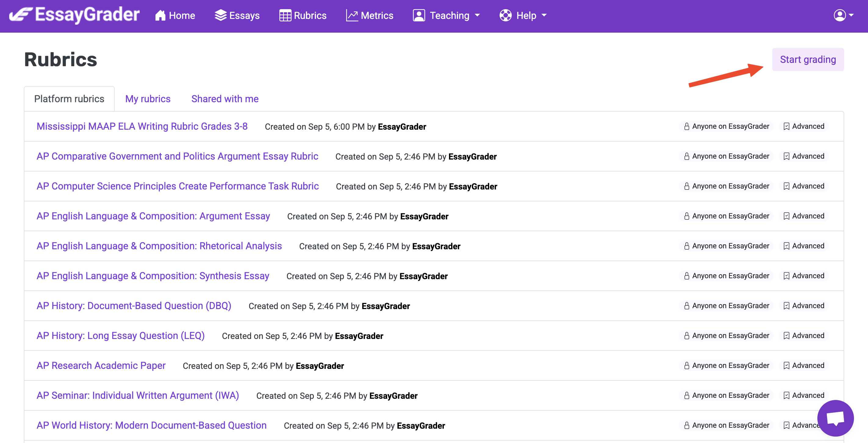
Task: Open AP History: Long Essay Question (LEQ)
Action: [x=121, y=335]
